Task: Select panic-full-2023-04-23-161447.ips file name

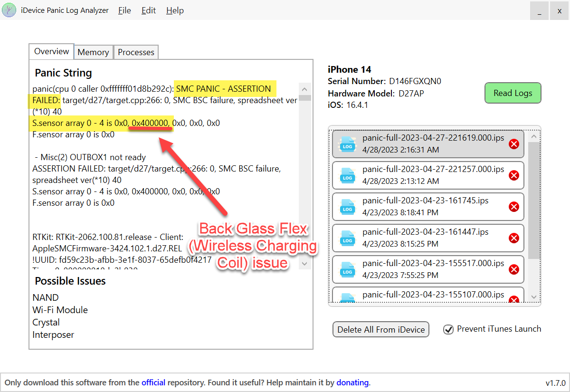Action: click(x=425, y=232)
